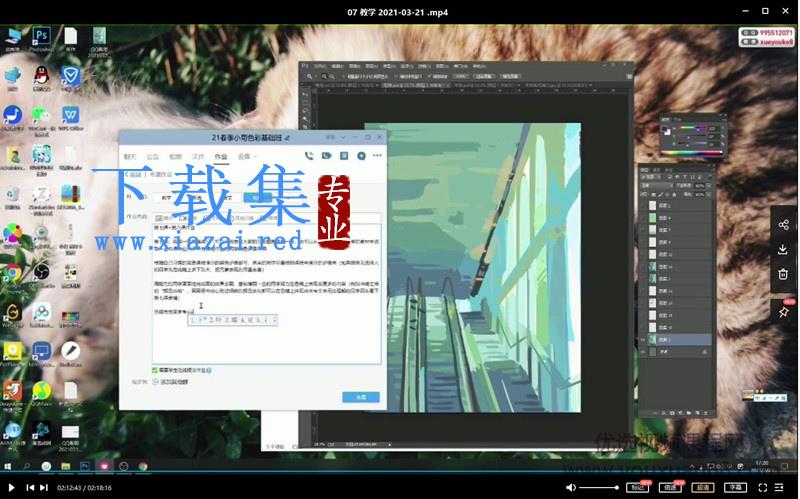Click the color spectrum bar in Photoshop color panel
The image size is (800, 499).
point(692,152)
